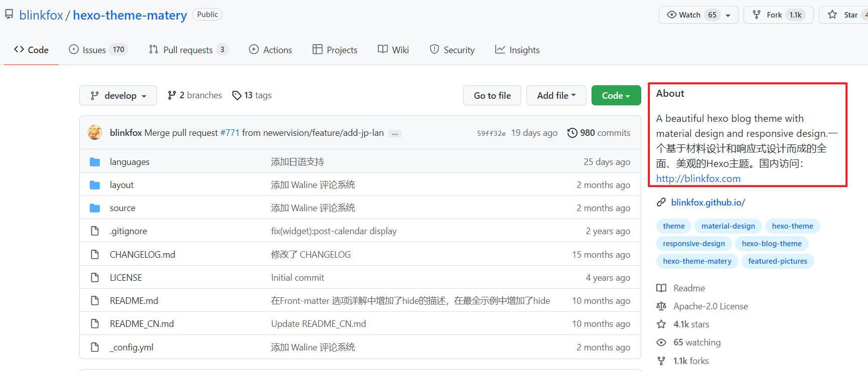The image size is (868, 372).
Task: Click the license scale icon
Action: [x=661, y=306]
